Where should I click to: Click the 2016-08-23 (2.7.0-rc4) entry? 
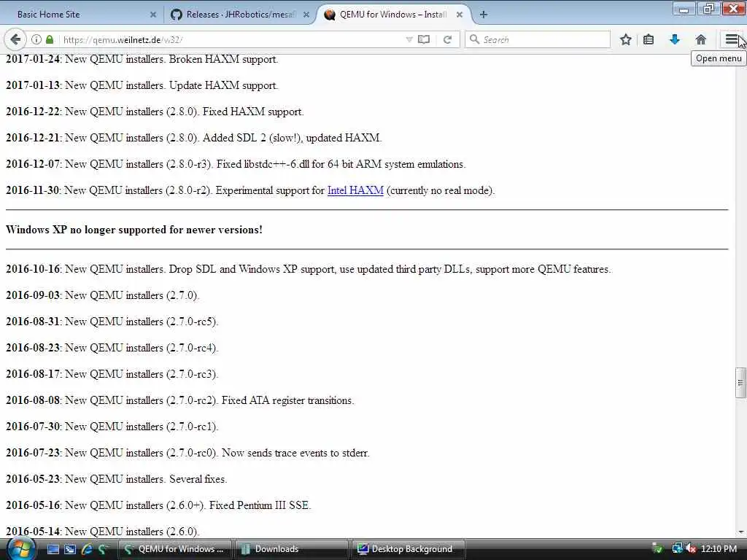[112, 348]
